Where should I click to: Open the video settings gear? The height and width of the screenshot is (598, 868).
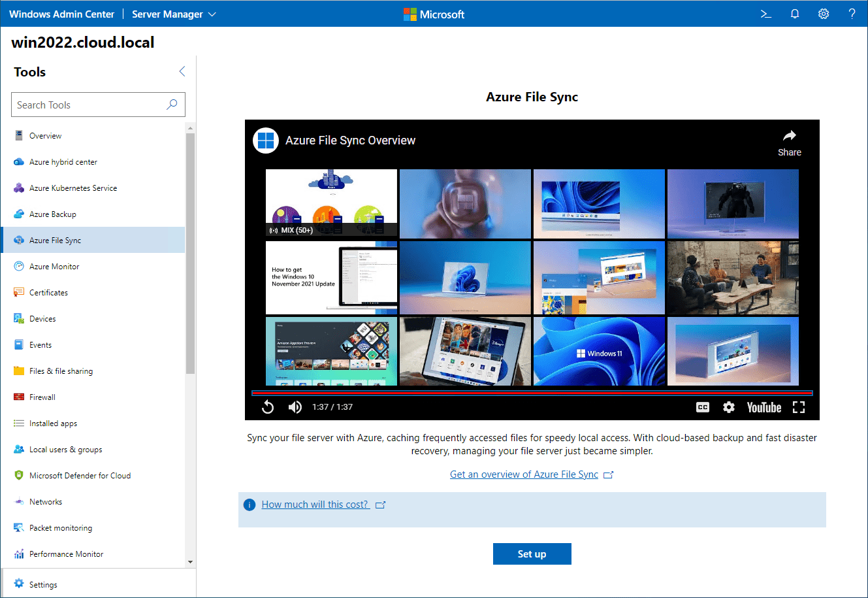[x=729, y=407]
